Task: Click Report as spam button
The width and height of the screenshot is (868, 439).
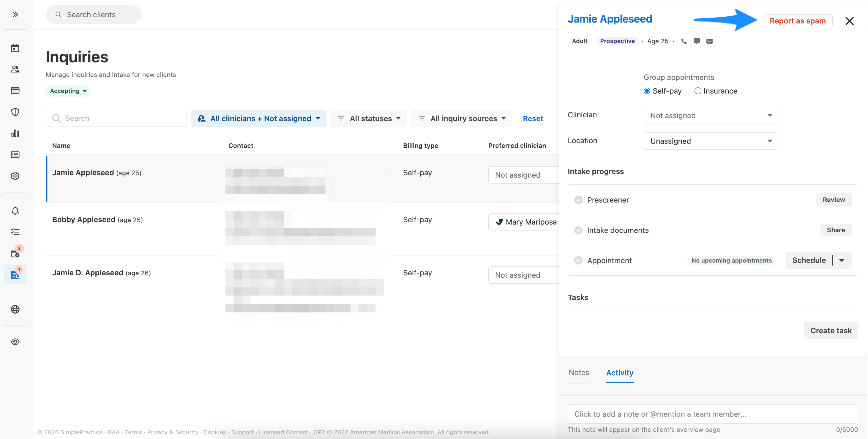Action: click(798, 21)
